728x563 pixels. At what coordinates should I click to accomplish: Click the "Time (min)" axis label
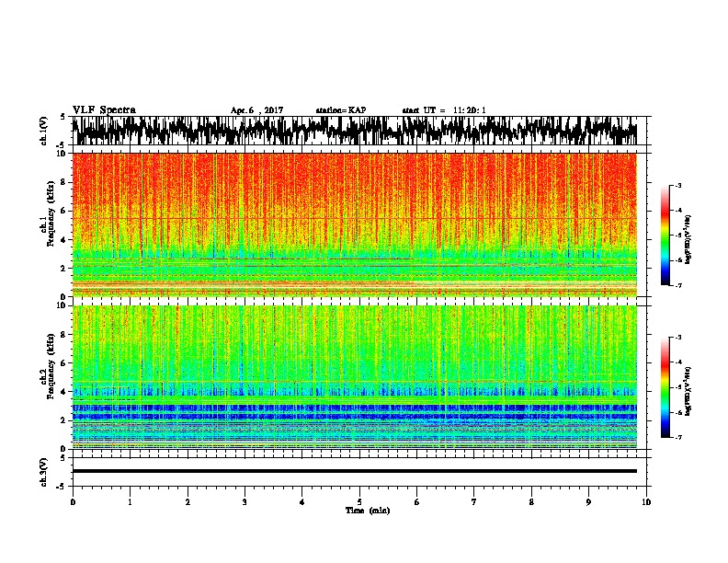click(368, 511)
